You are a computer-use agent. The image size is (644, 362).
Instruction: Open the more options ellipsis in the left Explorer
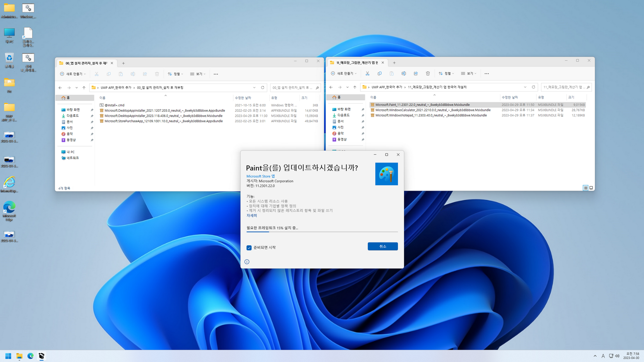(x=216, y=74)
